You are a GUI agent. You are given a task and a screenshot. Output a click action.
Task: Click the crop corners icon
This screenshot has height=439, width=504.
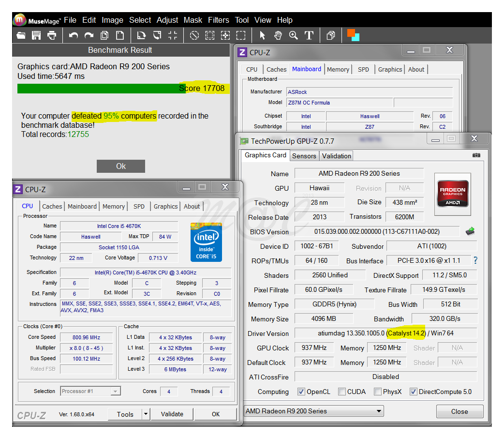(173, 35)
